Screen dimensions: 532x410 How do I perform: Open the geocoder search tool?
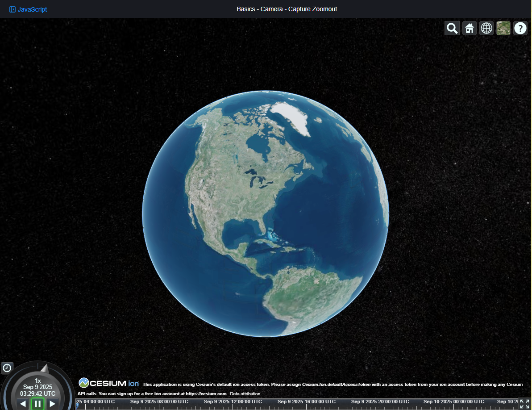pos(452,28)
